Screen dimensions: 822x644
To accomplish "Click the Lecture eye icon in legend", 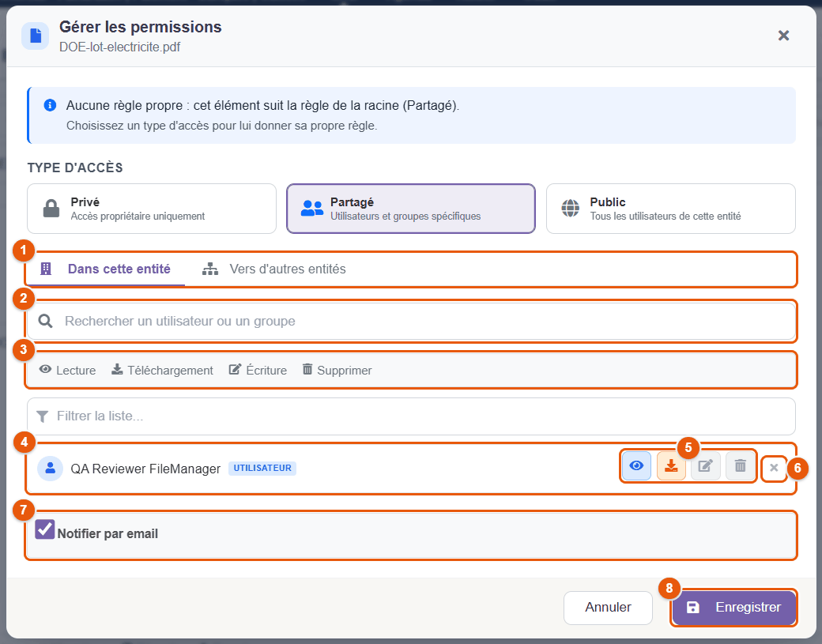I will (x=46, y=370).
